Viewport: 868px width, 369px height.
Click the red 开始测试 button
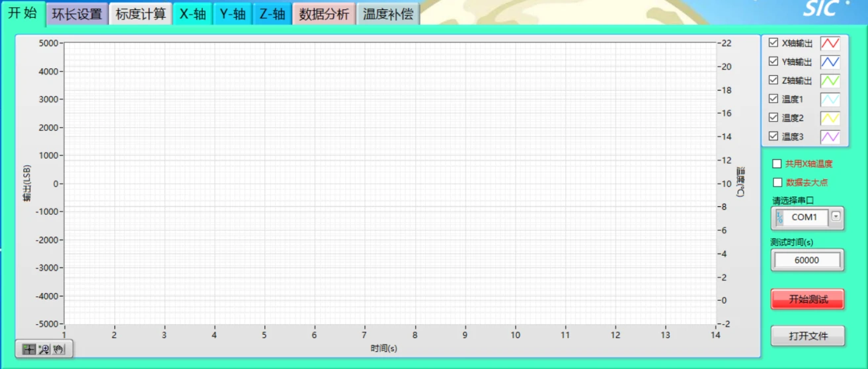click(x=808, y=299)
